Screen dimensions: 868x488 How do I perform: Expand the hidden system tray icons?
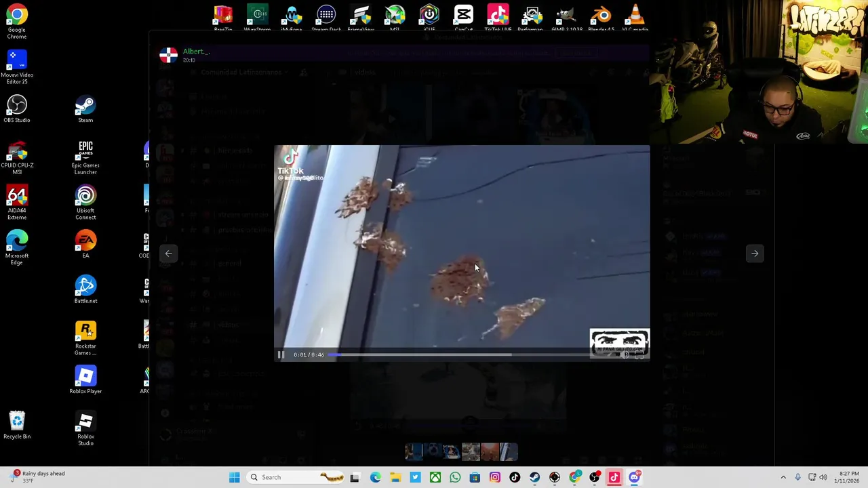(783, 477)
